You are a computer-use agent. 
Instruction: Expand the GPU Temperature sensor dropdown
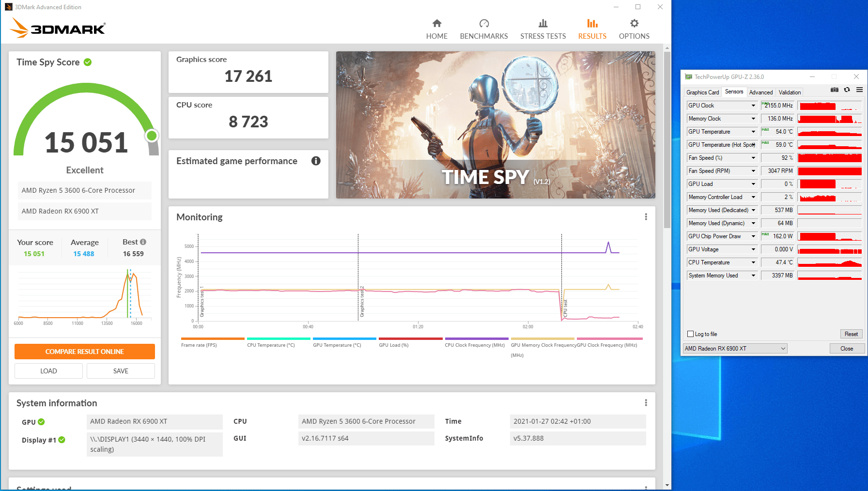753,132
